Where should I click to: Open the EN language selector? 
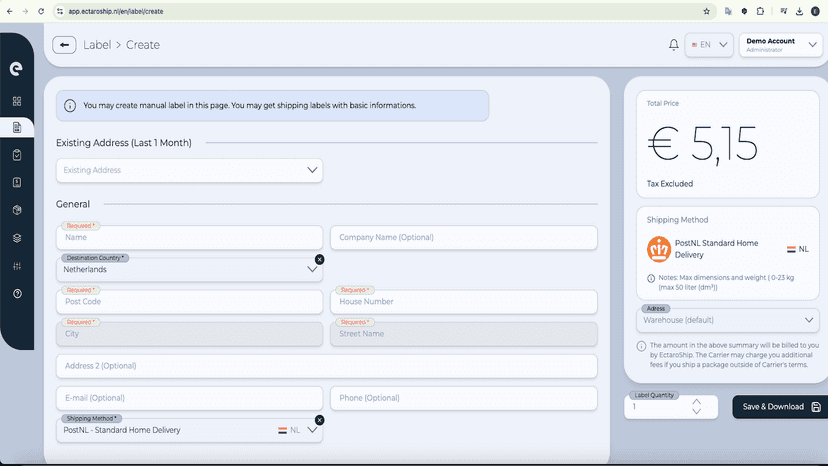pos(709,45)
